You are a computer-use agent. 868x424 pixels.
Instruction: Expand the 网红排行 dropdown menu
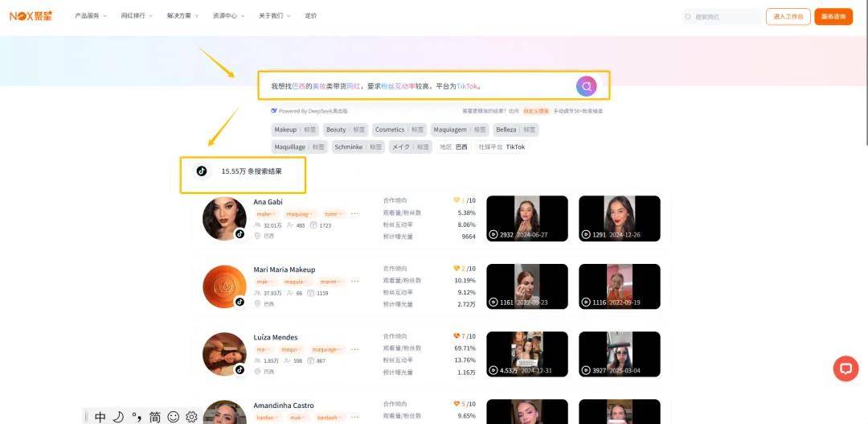136,16
